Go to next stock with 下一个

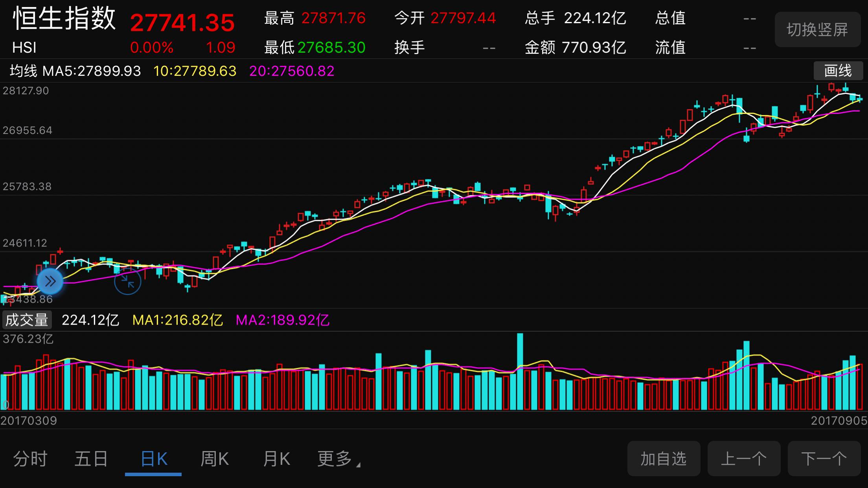coord(824,459)
